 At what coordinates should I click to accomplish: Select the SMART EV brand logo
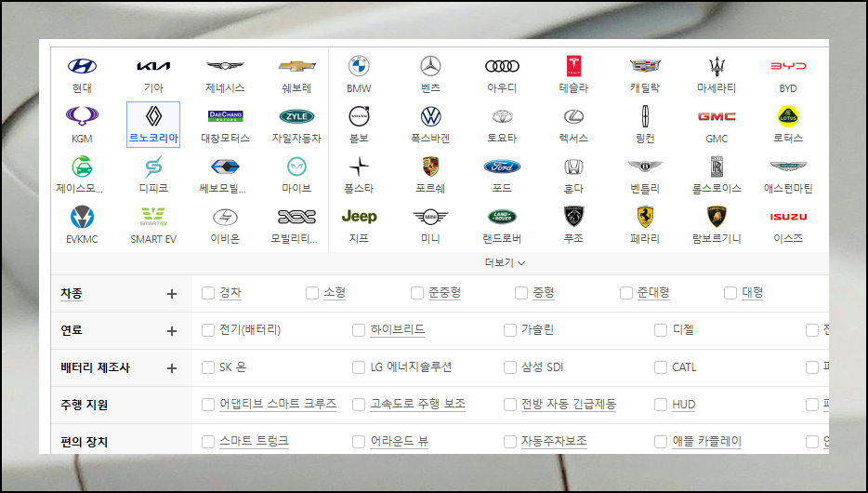tap(153, 217)
